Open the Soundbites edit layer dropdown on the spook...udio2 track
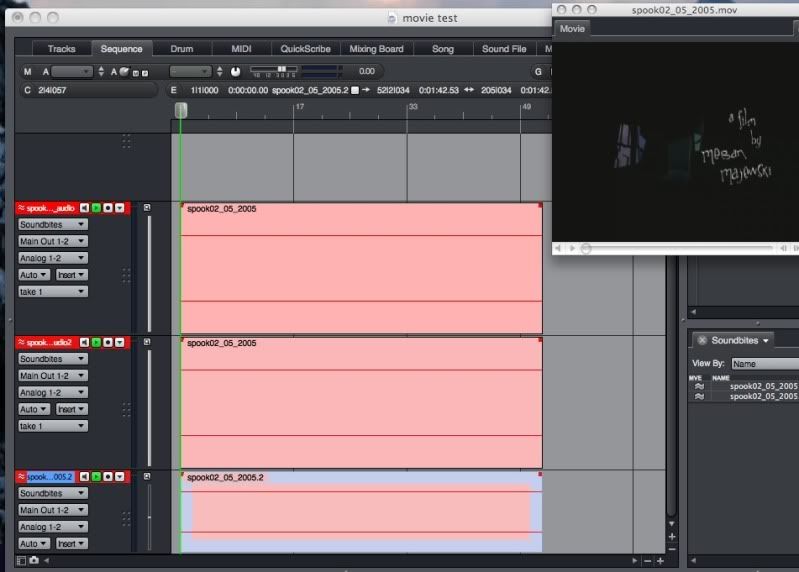This screenshot has width=799, height=572. tap(52, 359)
